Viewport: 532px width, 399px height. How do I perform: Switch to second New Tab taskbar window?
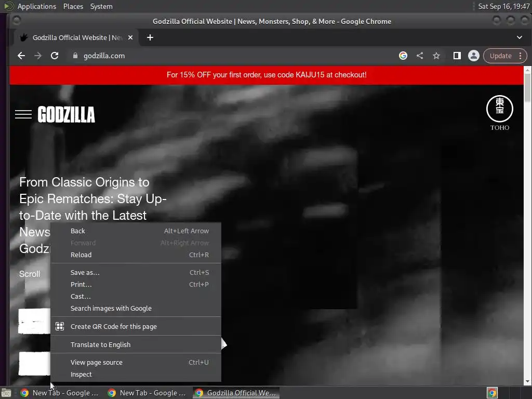(147, 393)
